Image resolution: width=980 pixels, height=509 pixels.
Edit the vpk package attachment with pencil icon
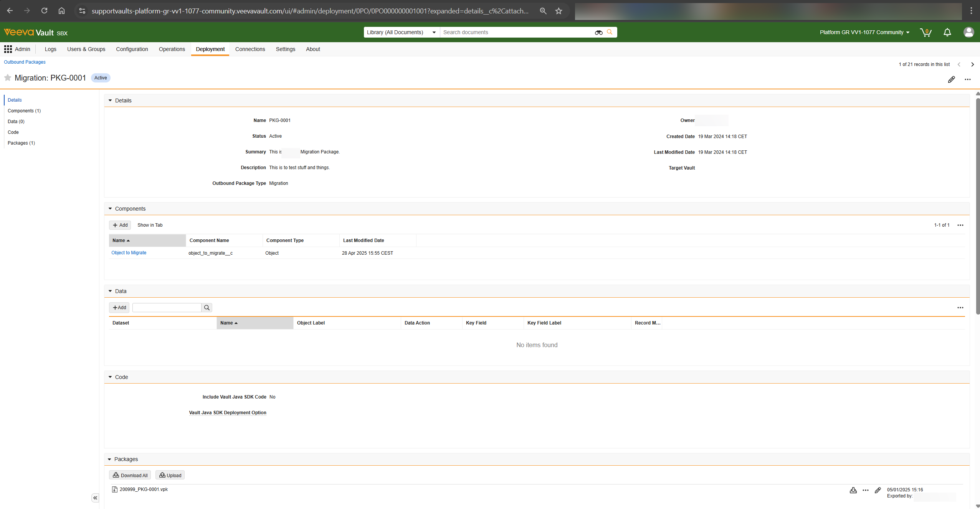[878, 490]
